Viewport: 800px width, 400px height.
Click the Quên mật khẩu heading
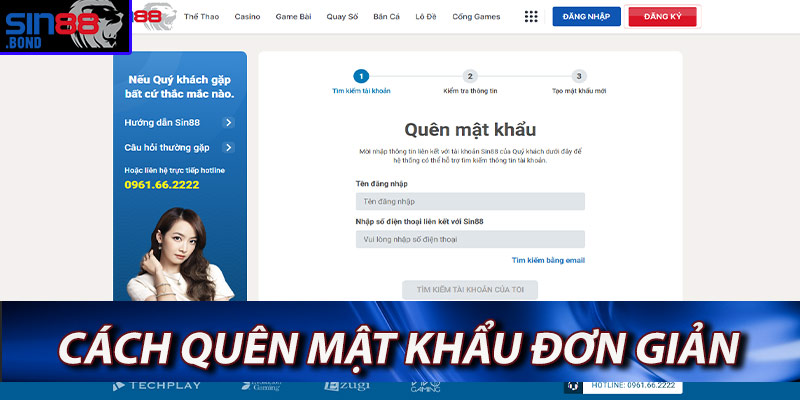[470, 130]
